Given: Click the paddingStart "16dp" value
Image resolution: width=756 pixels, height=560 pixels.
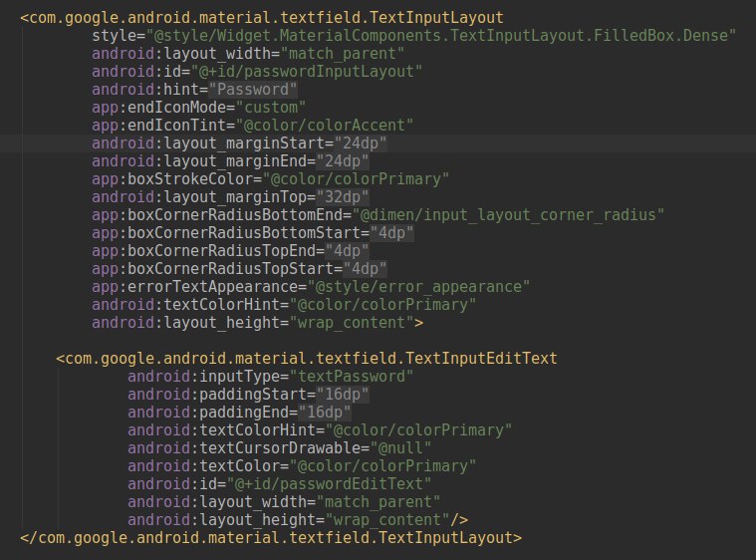Looking at the screenshot, I should 343,395.
